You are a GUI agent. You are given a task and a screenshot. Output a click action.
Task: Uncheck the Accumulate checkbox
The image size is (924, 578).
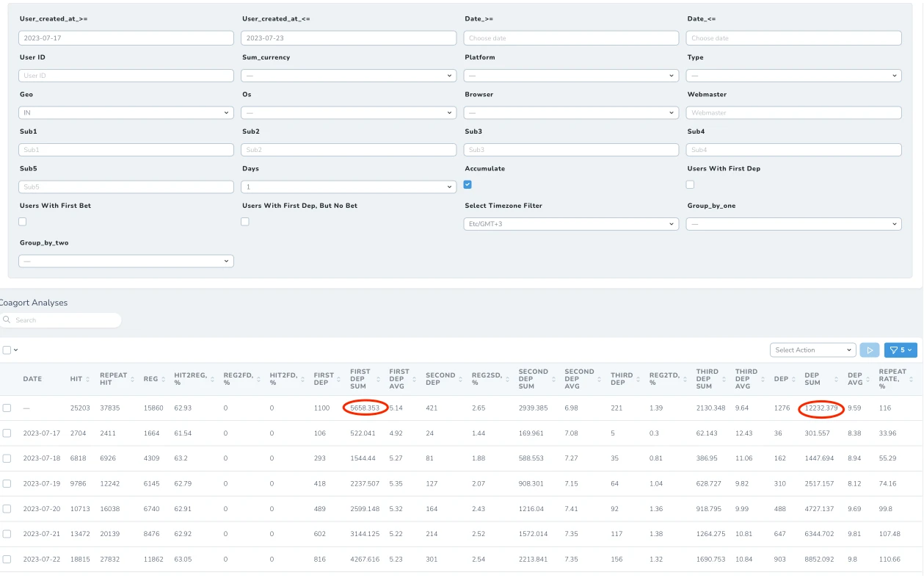(468, 184)
